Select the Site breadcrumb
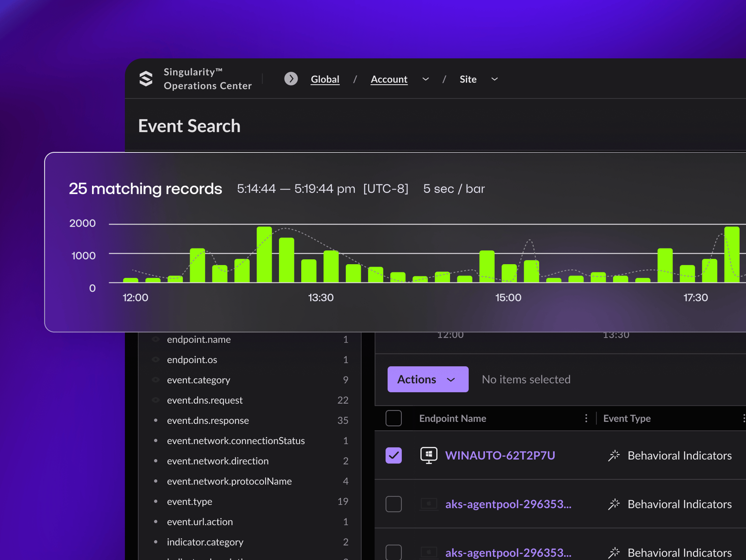Image resolution: width=746 pixels, height=560 pixels. point(468,79)
